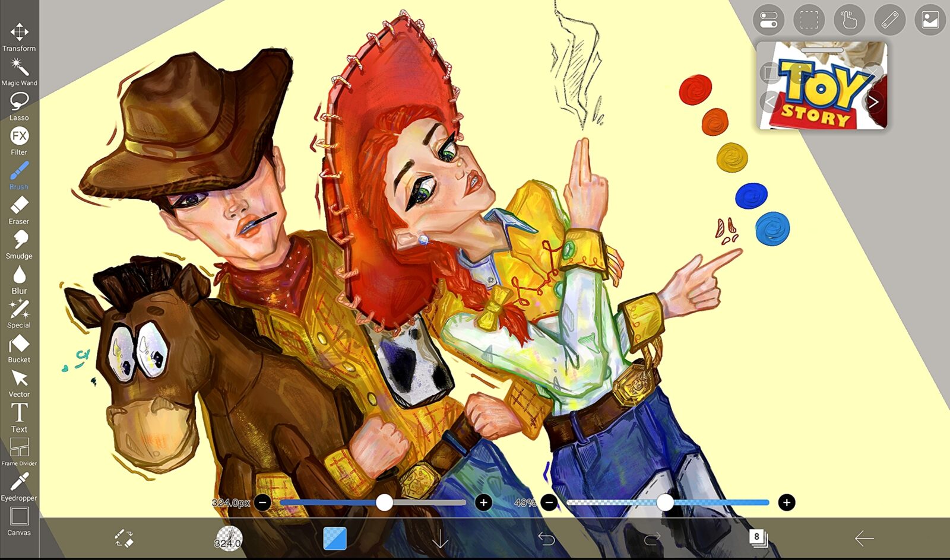Undo the last stroke
Image resolution: width=950 pixels, height=560 pixels.
(546, 539)
